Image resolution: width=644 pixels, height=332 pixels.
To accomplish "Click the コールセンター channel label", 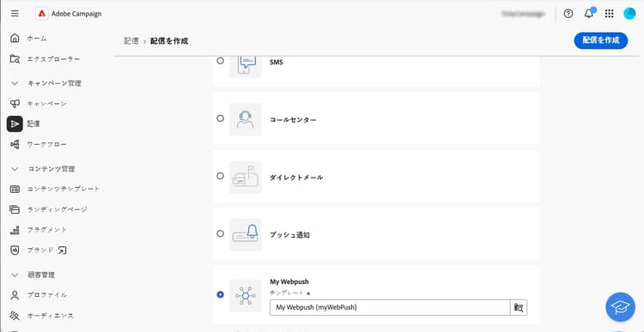I will (293, 120).
